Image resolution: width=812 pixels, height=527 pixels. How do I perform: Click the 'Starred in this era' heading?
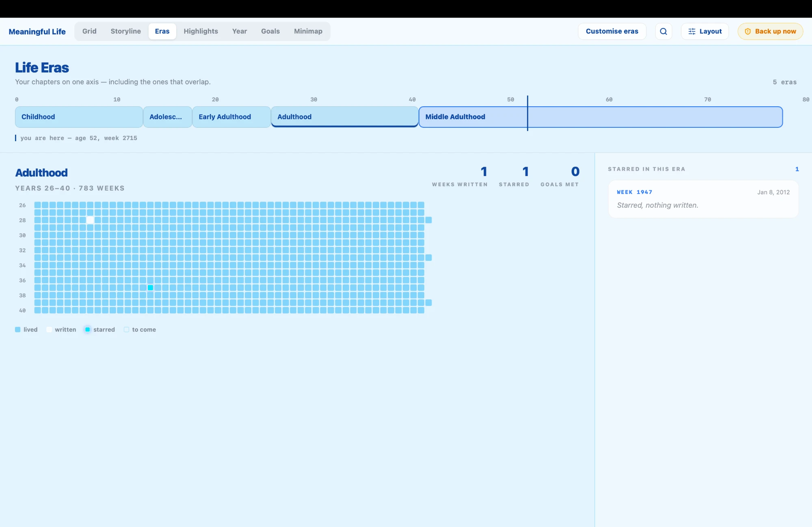tap(646, 169)
